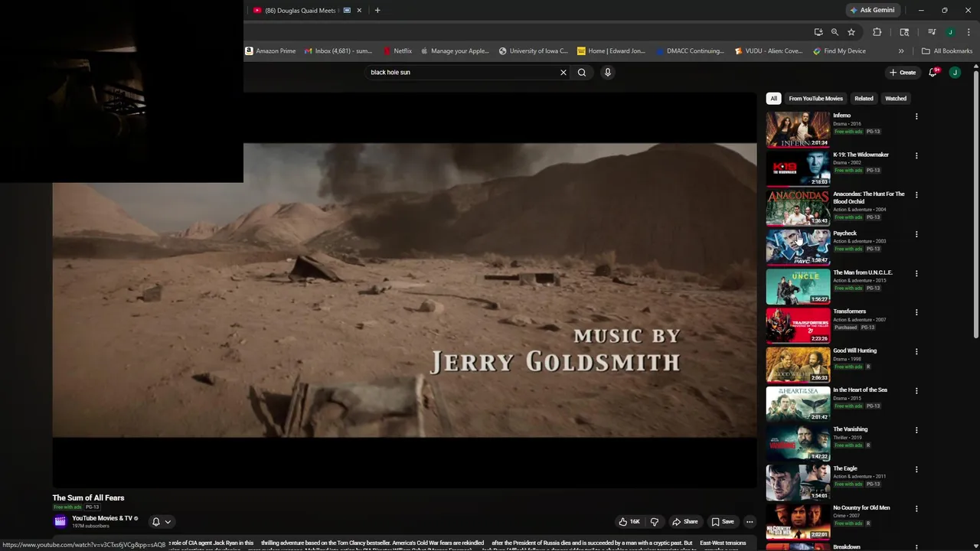The height and width of the screenshot is (551, 980).
Task: Open options menu for Transformers
Action: pyautogui.click(x=916, y=313)
